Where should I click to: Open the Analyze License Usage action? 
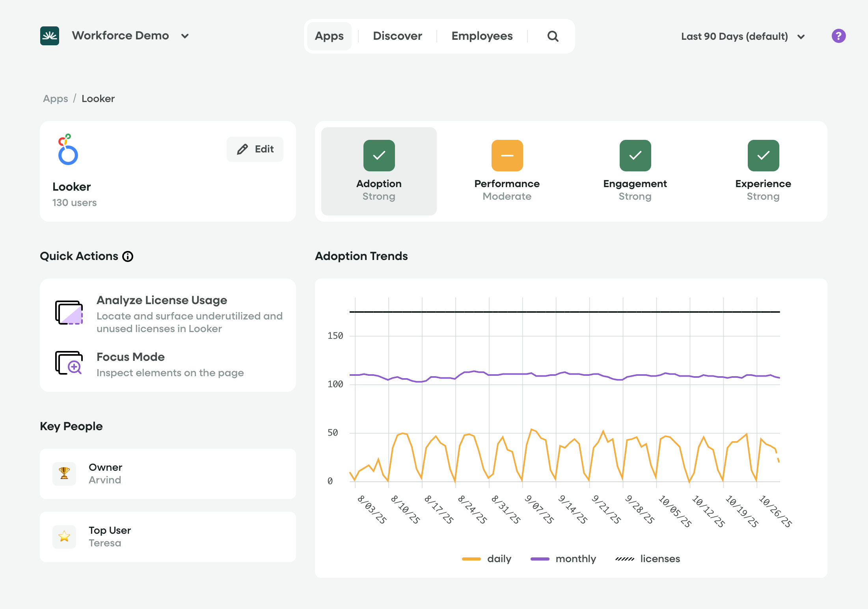coord(169,314)
